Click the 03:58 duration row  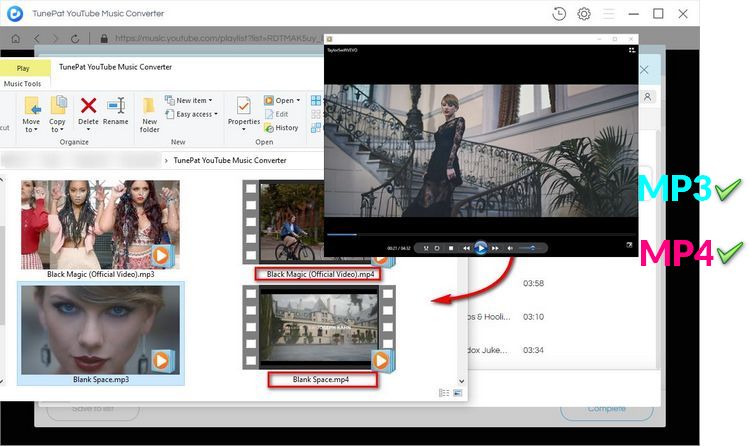tap(533, 283)
